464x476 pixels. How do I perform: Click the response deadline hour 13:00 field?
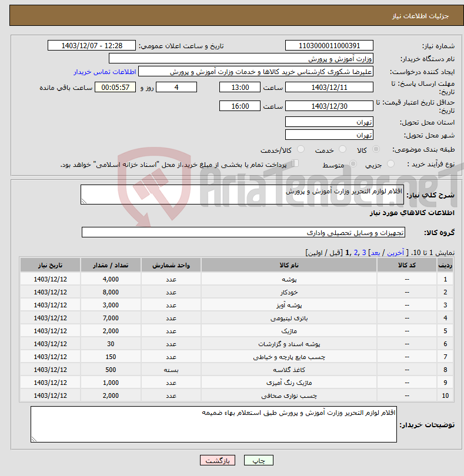240,88
